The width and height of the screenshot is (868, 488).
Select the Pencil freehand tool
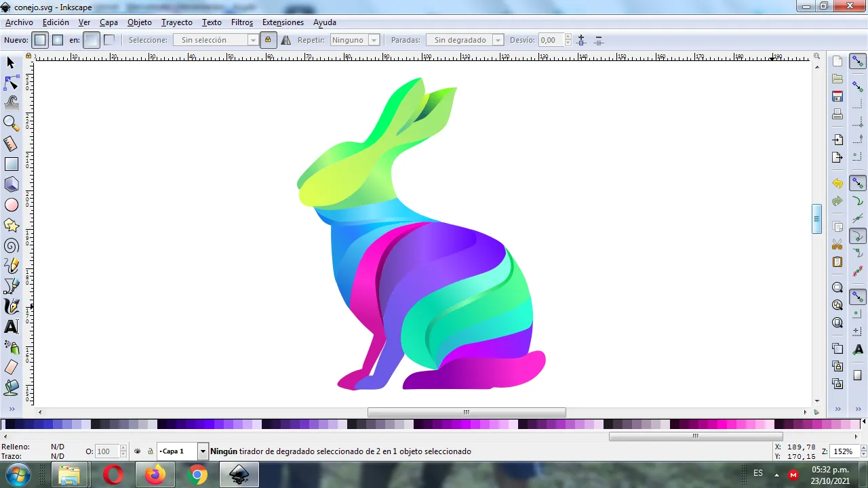click(11, 266)
